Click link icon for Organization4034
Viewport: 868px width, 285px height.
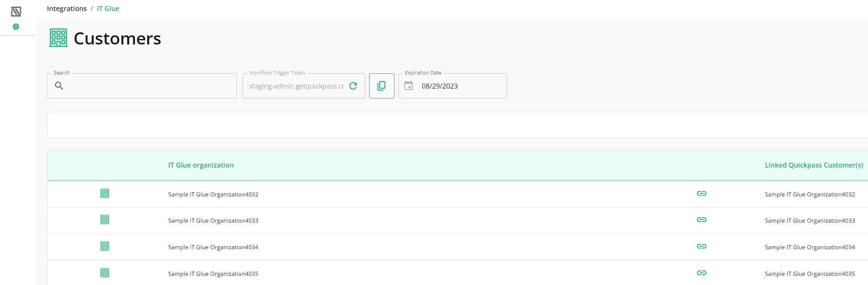tap(702, 246)
